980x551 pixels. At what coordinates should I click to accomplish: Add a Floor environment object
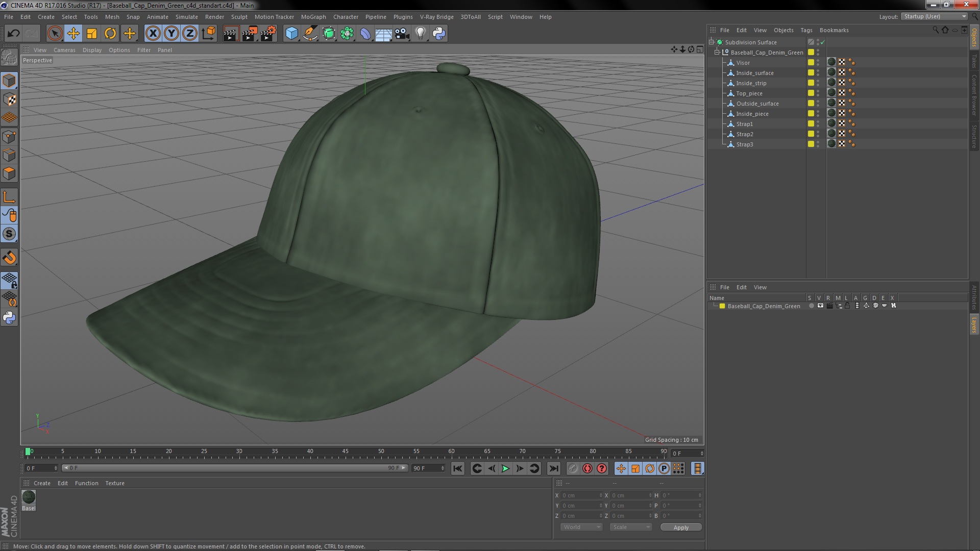[x=383, y=34]
